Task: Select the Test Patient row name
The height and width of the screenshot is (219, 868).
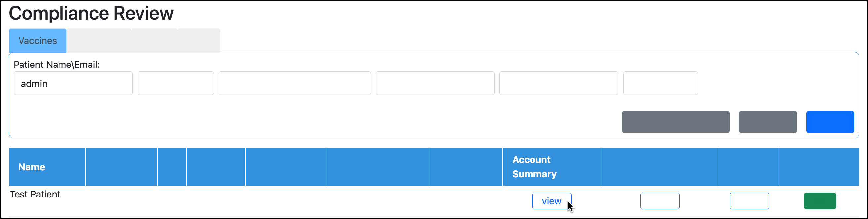Action: click(x=35, y=194)
